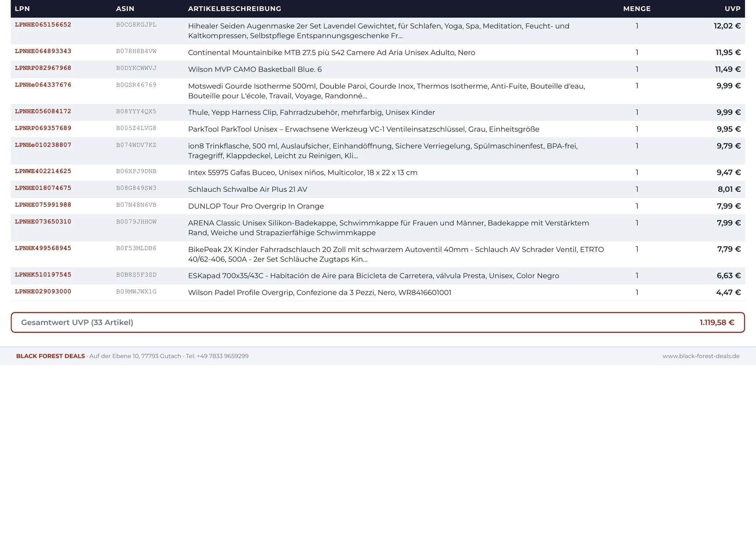Click ASIN B07N48N6VB

[136, 205]
